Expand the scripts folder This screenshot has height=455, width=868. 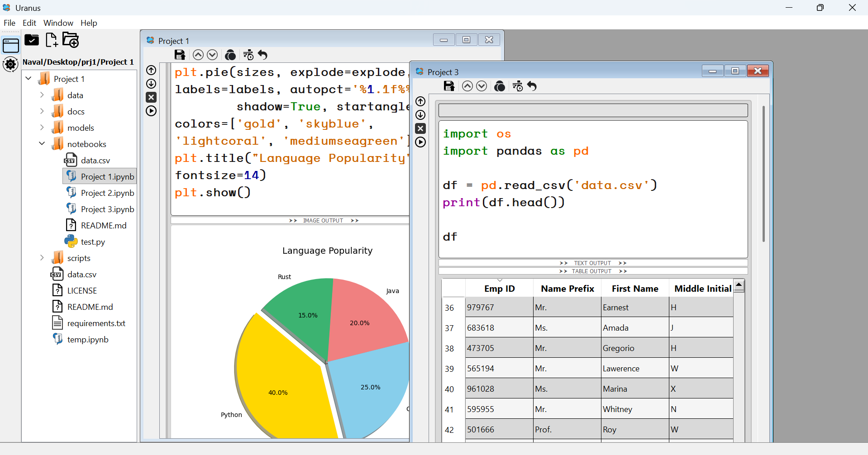tap(42, 258)
